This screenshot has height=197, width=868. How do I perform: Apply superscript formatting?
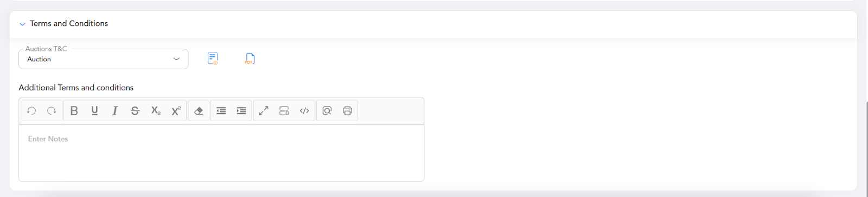coord(176,111)
